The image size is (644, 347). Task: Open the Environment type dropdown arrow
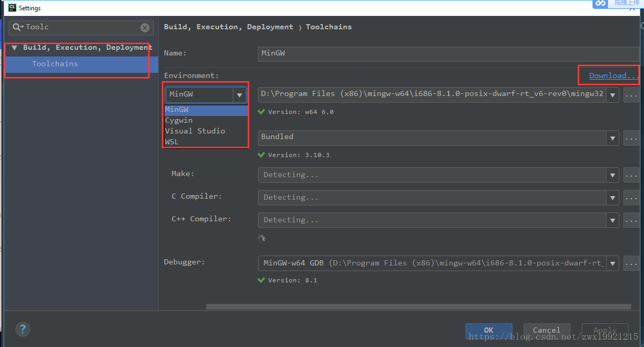click(x=240, y=94)
